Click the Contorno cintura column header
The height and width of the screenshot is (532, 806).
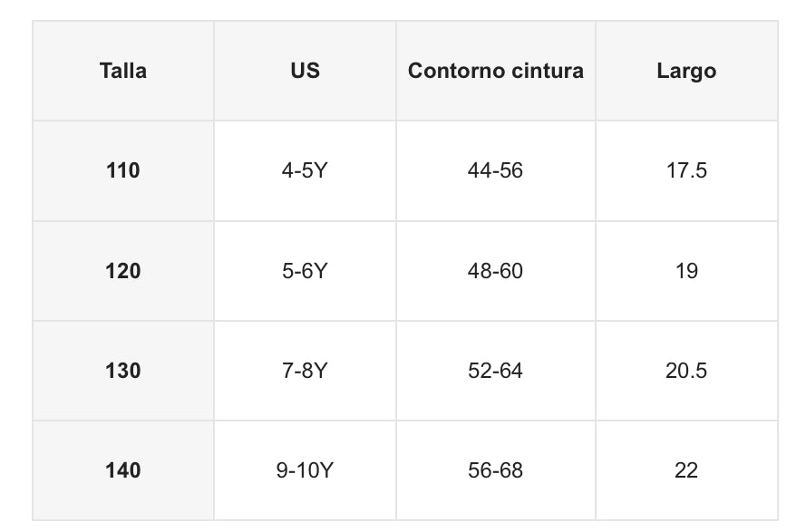[495, 71]
